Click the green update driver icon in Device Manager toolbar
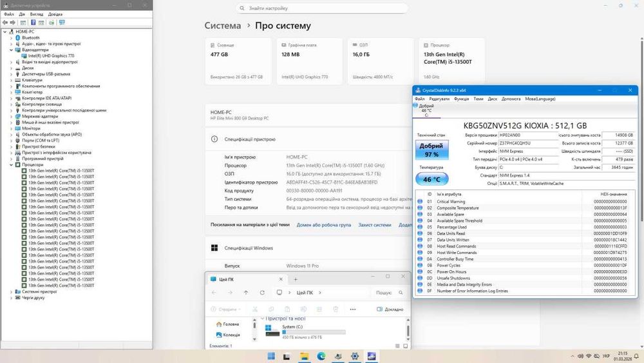Screen dimensions: 644x363 [x=52, y=23]
